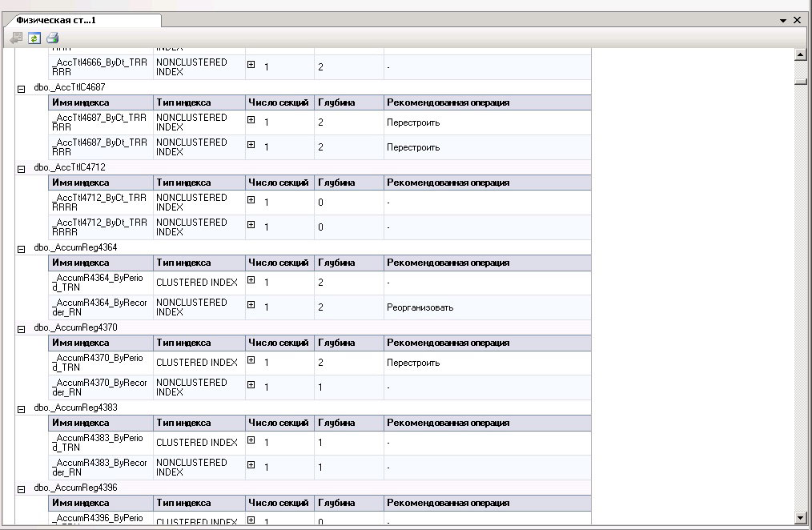Expand sections of _AccTtl4666_ByDt_TRR index
This screenshot has width=812, height=530.
point(251,65)
